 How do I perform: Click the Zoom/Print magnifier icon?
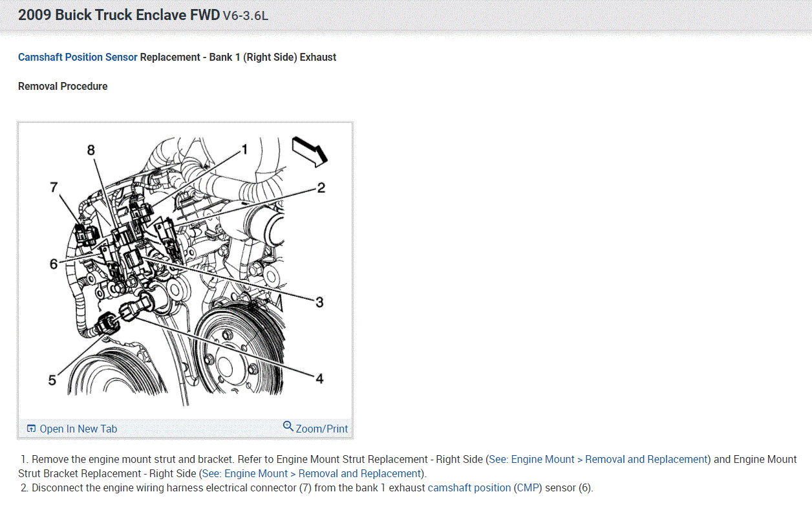click(x=288, y=426)
